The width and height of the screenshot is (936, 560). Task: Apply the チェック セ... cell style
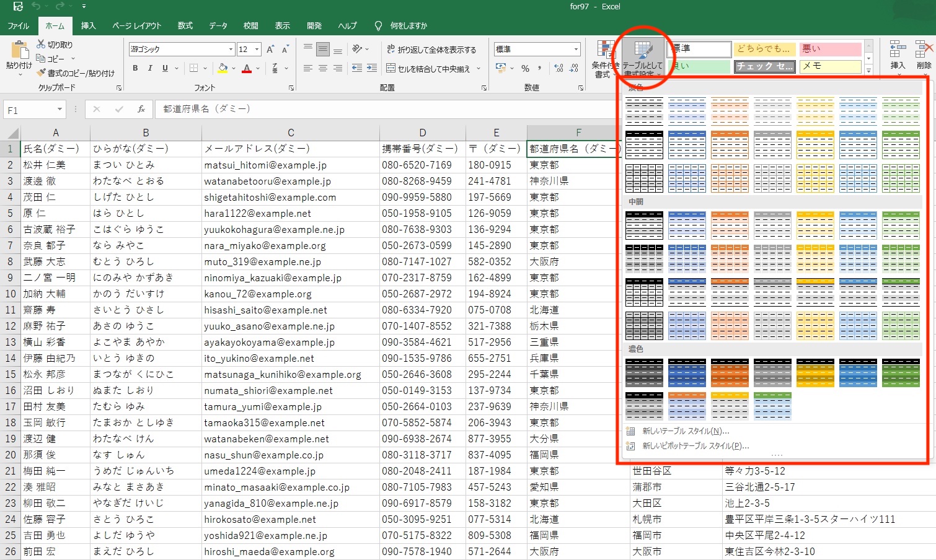tap(764, 66)
